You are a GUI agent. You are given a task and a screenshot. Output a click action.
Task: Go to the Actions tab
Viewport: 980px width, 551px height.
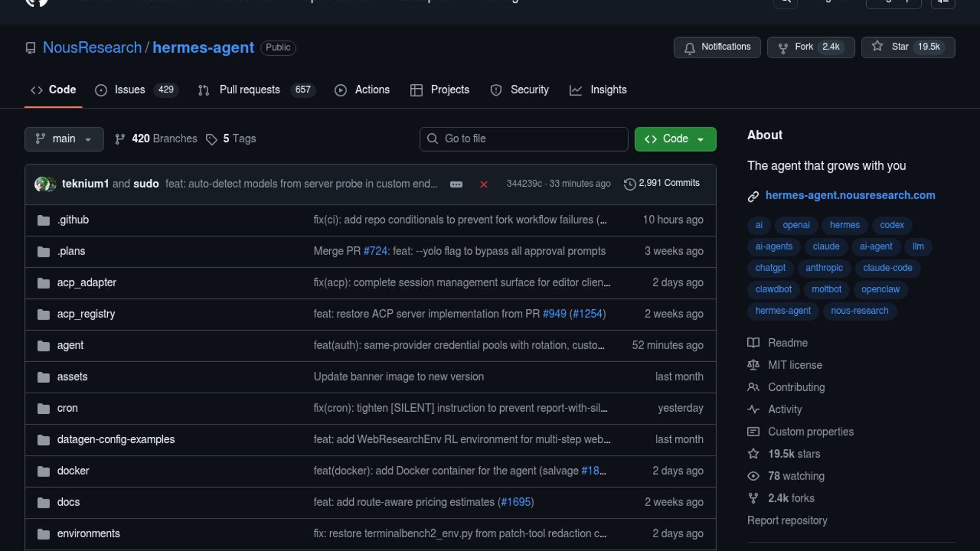click(x=372, y=90)
